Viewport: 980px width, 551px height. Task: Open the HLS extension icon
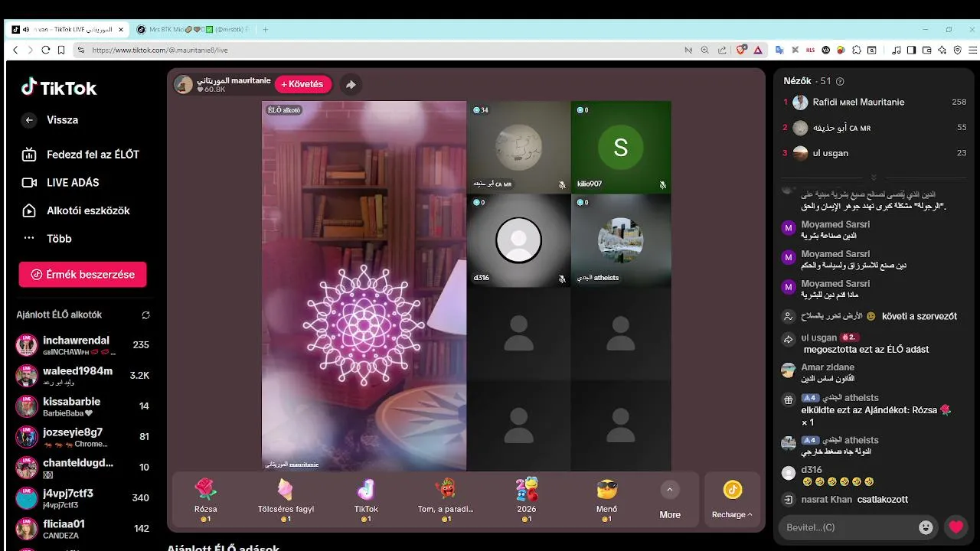click(x=811, y=50)
